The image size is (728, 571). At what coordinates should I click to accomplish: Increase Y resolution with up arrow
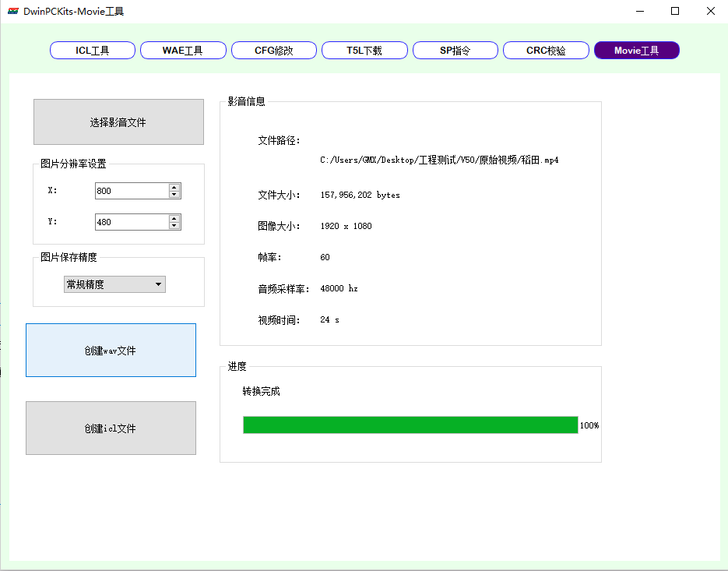(x=174, y=218)
